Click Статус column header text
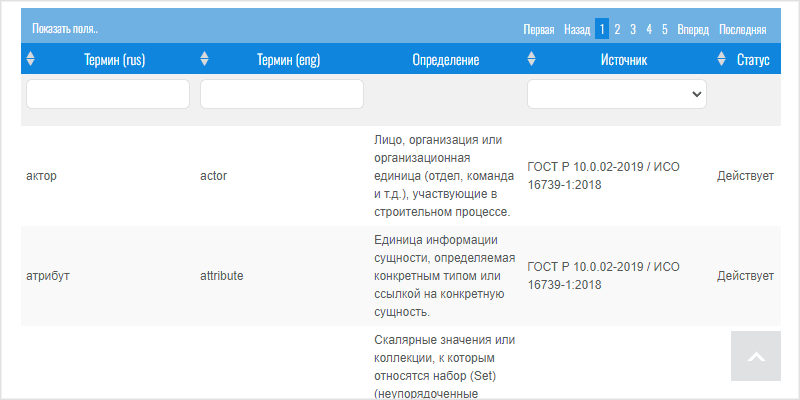 (x=753, y=60)
